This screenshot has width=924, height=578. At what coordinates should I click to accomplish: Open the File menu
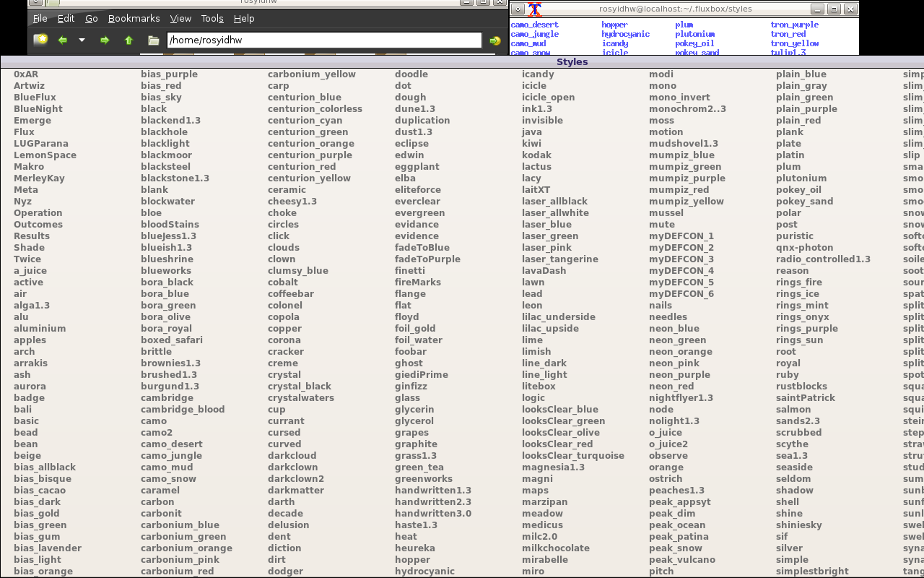[x=40, y=18]
